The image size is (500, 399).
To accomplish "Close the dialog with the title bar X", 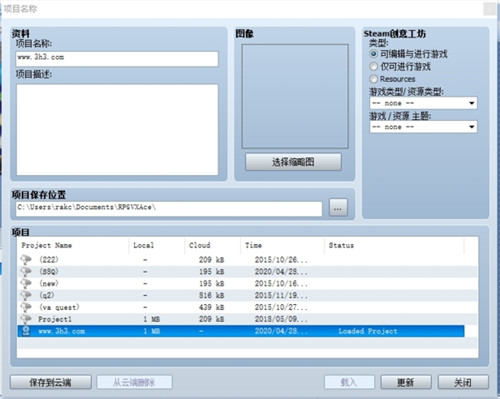I will click(490, 9).
